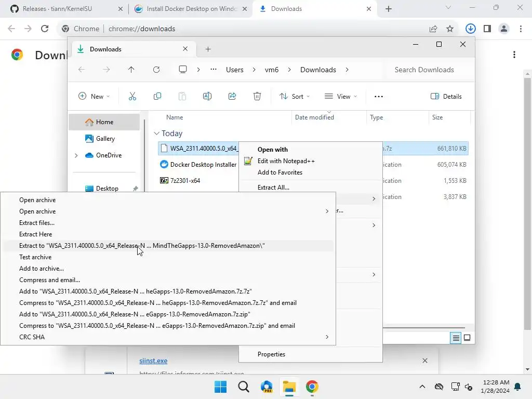Go up one folder level in Explorer

pos(131,70)
